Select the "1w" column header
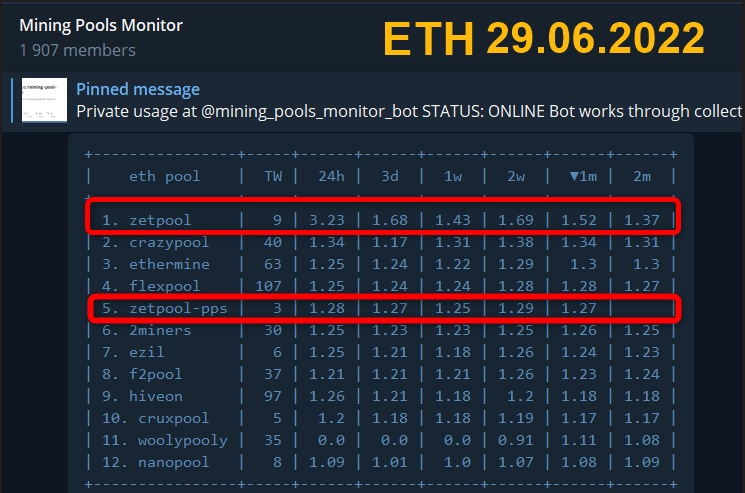 coord(453,176)
